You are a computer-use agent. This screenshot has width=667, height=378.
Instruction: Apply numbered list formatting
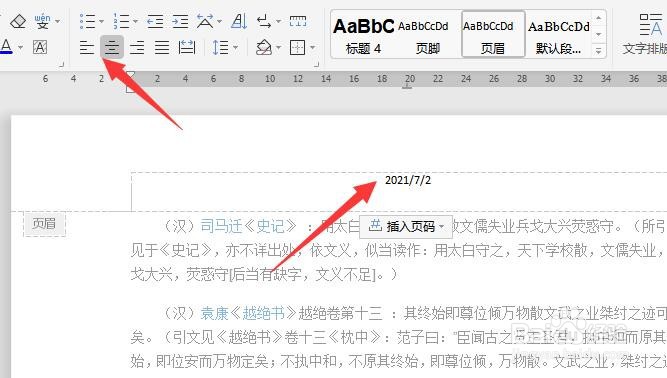pyautogui.click(x=122, y=21)
